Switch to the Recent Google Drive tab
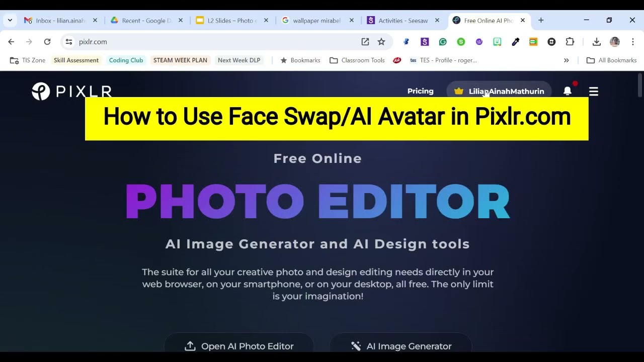The width and height of the screenshot is (644, 362). point(146,21)
